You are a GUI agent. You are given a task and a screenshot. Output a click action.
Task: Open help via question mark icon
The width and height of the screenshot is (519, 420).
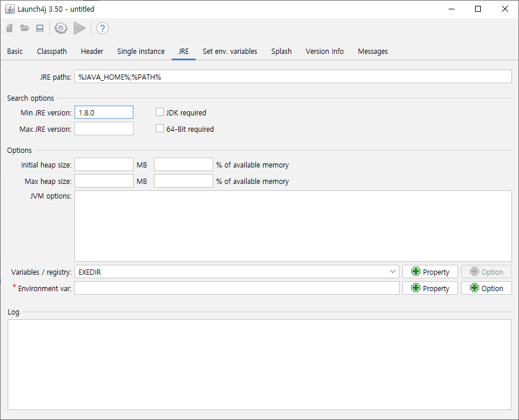tap(103, 28)
